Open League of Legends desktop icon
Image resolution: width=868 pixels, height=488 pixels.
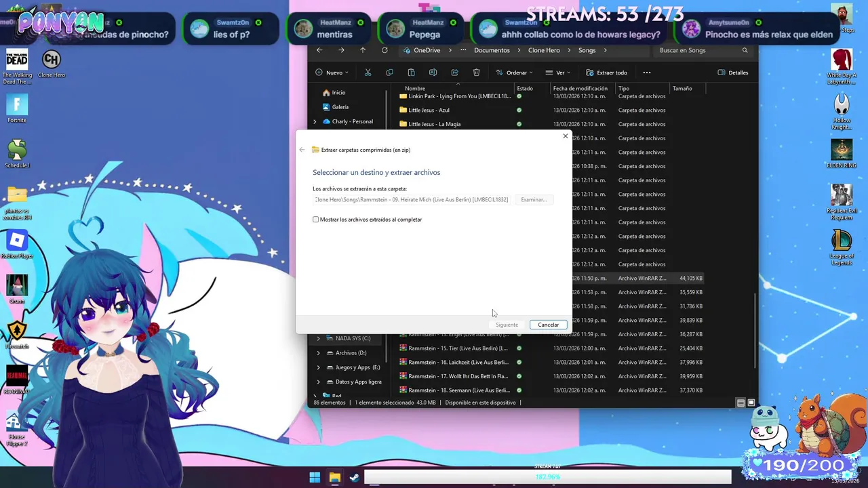(x=842, y=248)
